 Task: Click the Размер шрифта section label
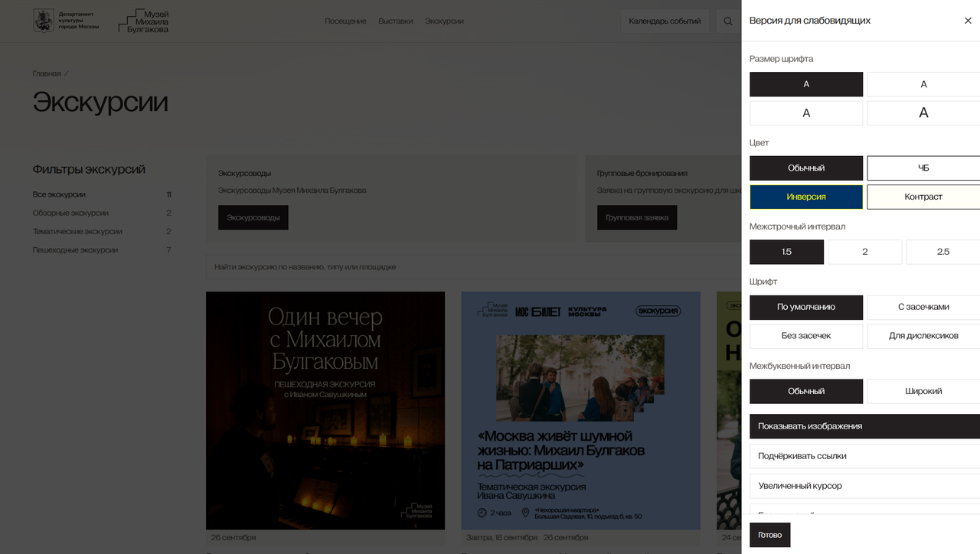click(x=781, y=59)
